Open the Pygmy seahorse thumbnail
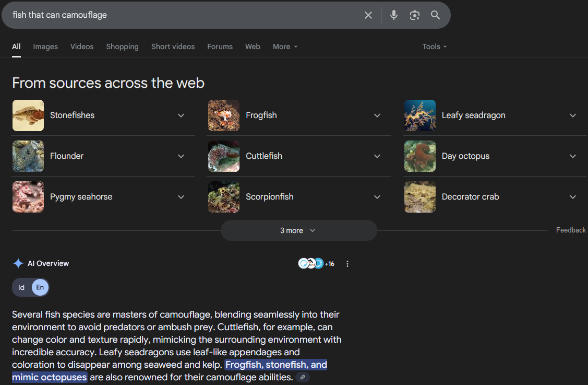The width and height of the screenshot is (588, 385). pos(28,197)
